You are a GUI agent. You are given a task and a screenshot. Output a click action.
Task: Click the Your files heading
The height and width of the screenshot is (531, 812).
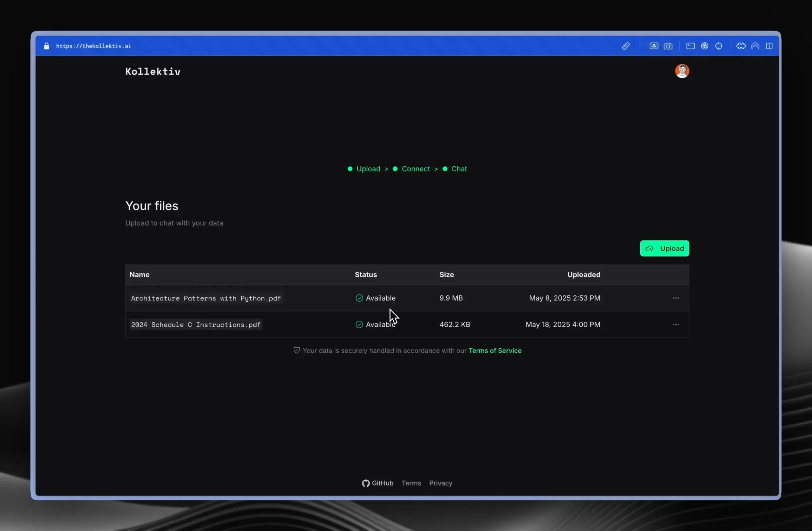point(152,206)
